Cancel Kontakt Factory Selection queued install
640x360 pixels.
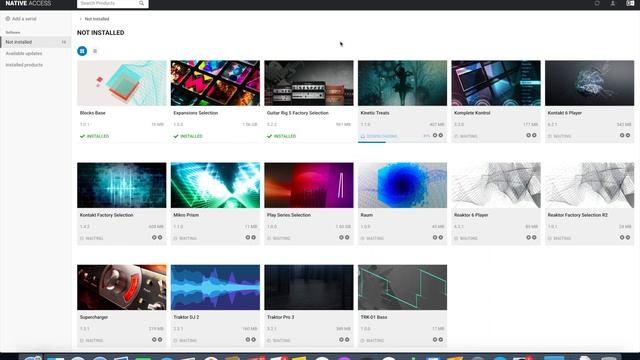[160, 238]
